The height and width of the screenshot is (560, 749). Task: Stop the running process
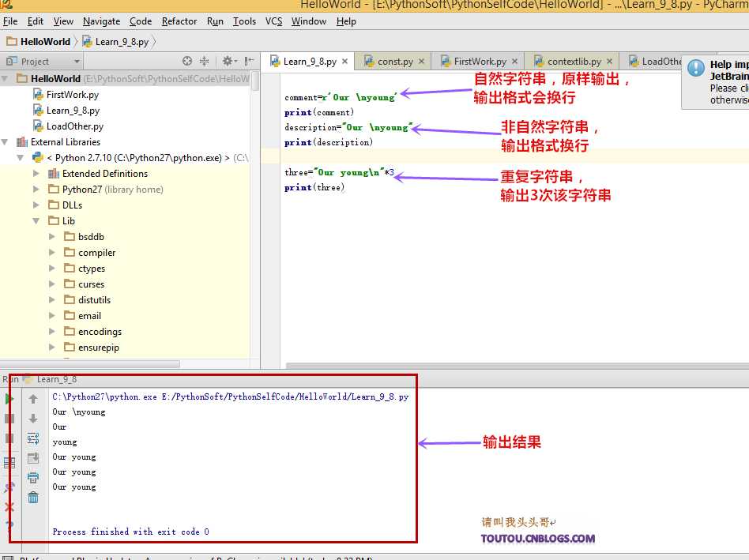[8, 419]
